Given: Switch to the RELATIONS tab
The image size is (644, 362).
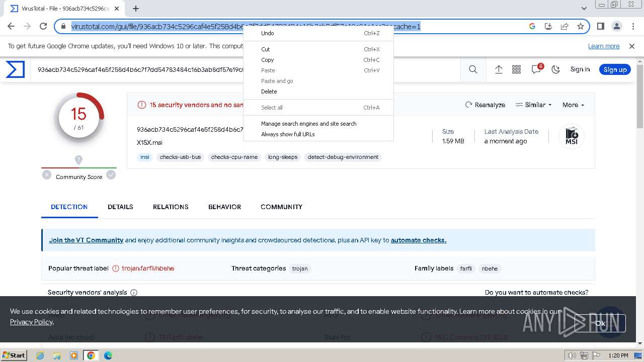Looking at the screenshot, I should point(171,207).
